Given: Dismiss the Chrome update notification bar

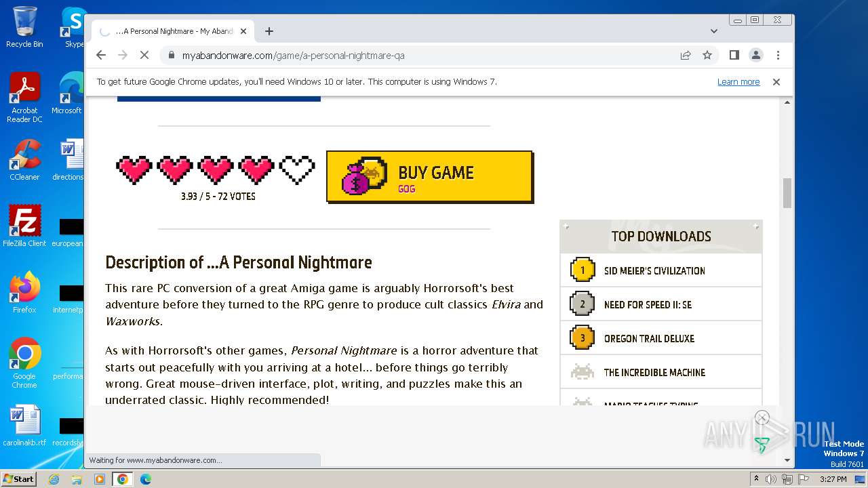Looking at the screenshot, I should pyautogui.click(x=776, y=82).
